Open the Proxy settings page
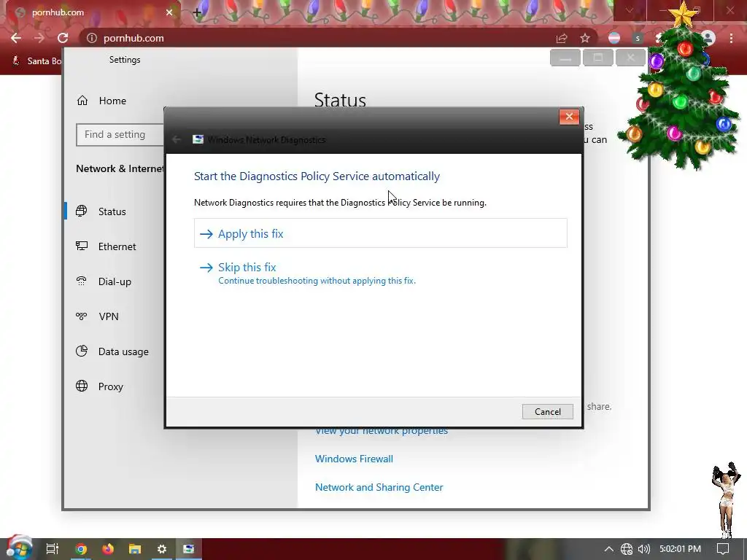The width and height of the screenshot is (747, 560). click(x=111, y=386)
